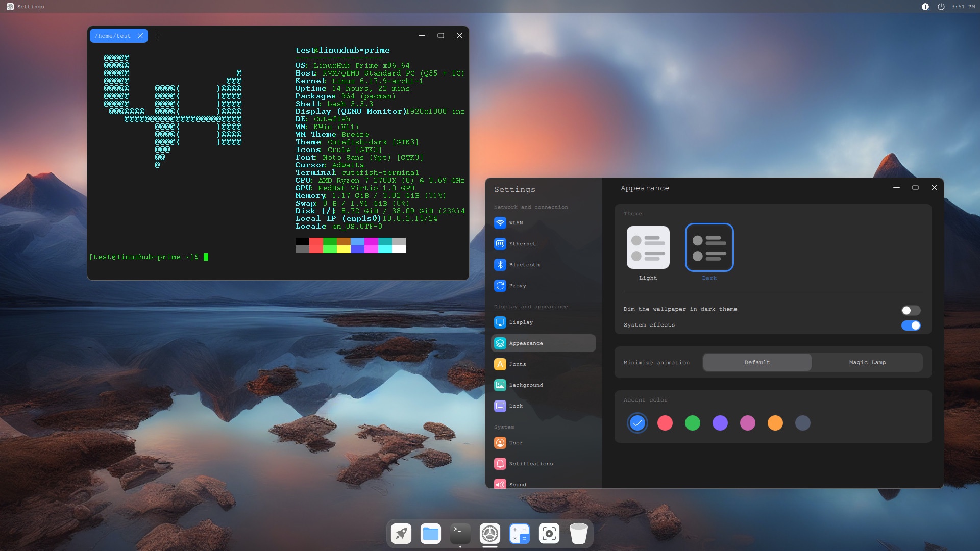
Task: Enable Dim the wallpaper in dark theme
Action: (910, 310)
